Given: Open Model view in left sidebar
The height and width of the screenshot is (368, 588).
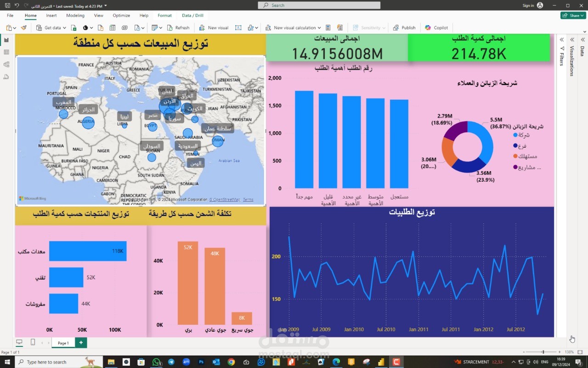Looking at the screenshot, I should (6, 64).
